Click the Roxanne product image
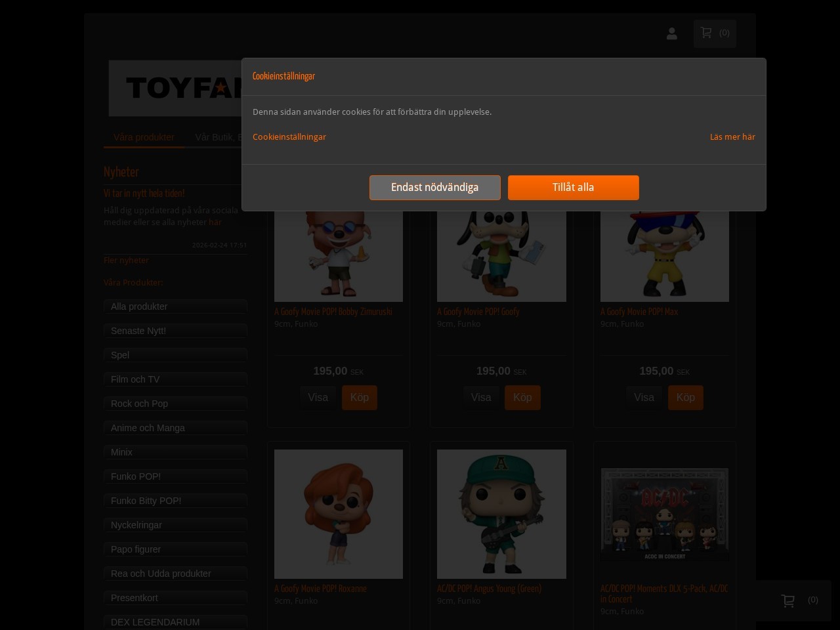Image resolution: width=840 pixels, height=630 pixels. 338,514
